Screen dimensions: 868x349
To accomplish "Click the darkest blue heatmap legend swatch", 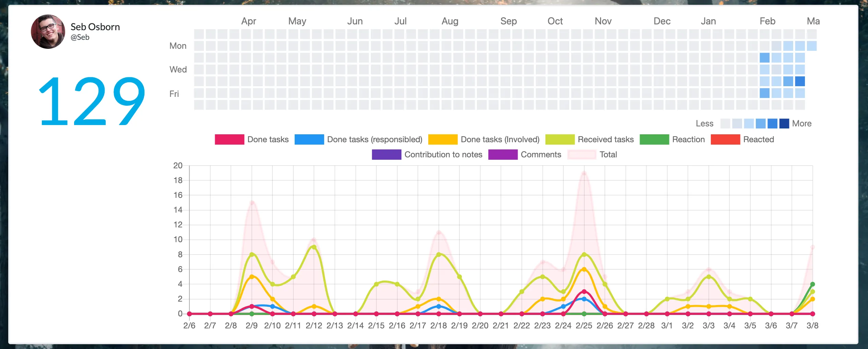I will coord(784,123).
